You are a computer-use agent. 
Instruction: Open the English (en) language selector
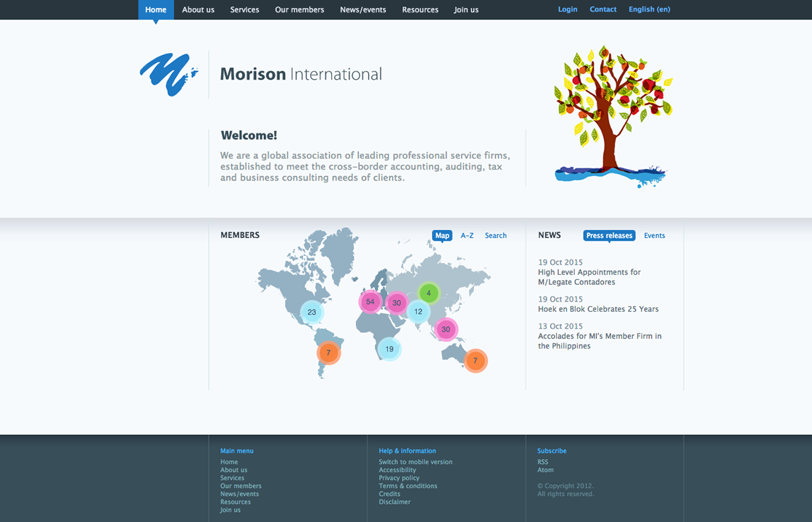(x=650, y=9)
